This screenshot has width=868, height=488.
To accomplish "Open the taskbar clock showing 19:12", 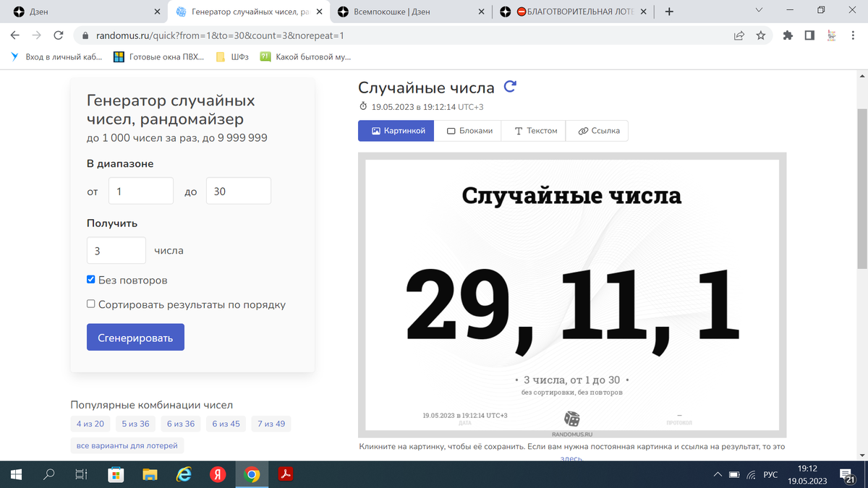I will pyautogui.click(x=807, y=474).
